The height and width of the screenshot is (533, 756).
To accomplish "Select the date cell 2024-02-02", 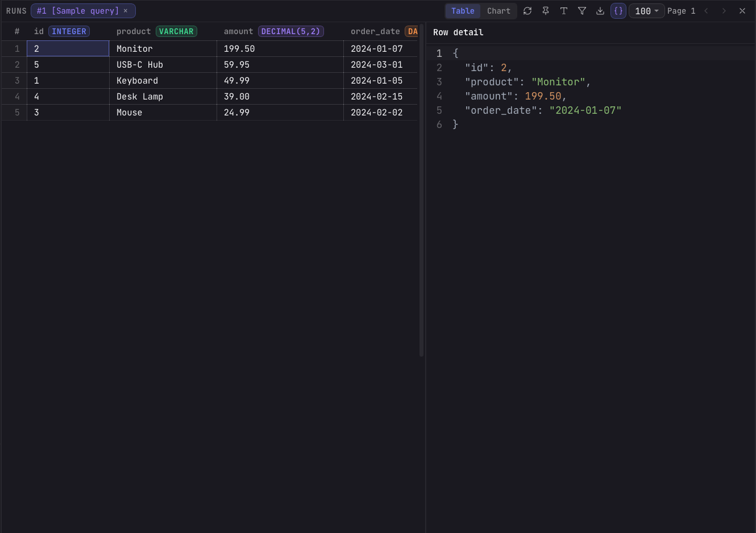I will [381, 113].
